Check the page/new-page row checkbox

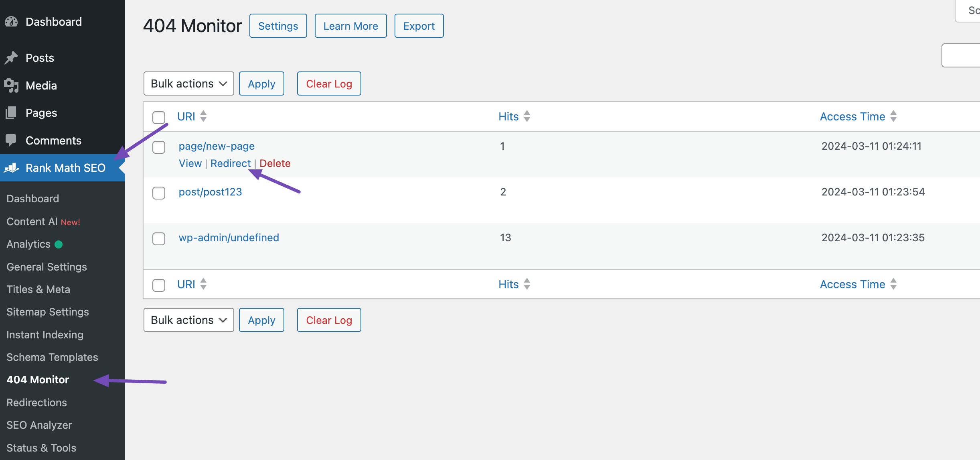[159, 147]
